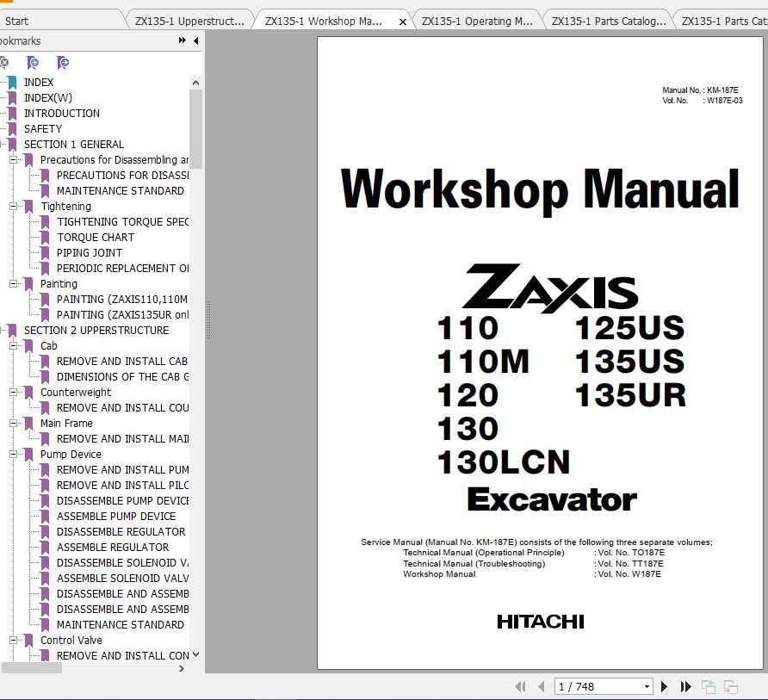Image resolution: width=768 pixels, height=700 pixels.
Task: Click the Next Page arrow icon
Action: pos(664,686)
